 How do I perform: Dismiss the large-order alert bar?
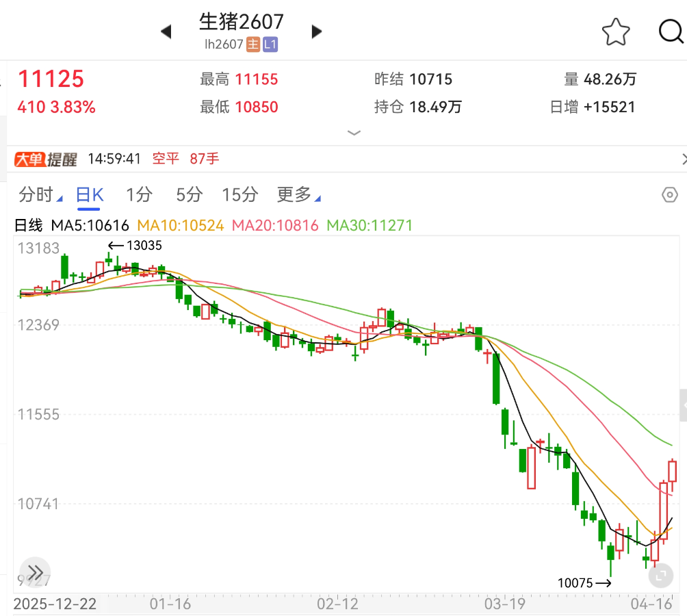pyautogui.click(x=683, y=159)
